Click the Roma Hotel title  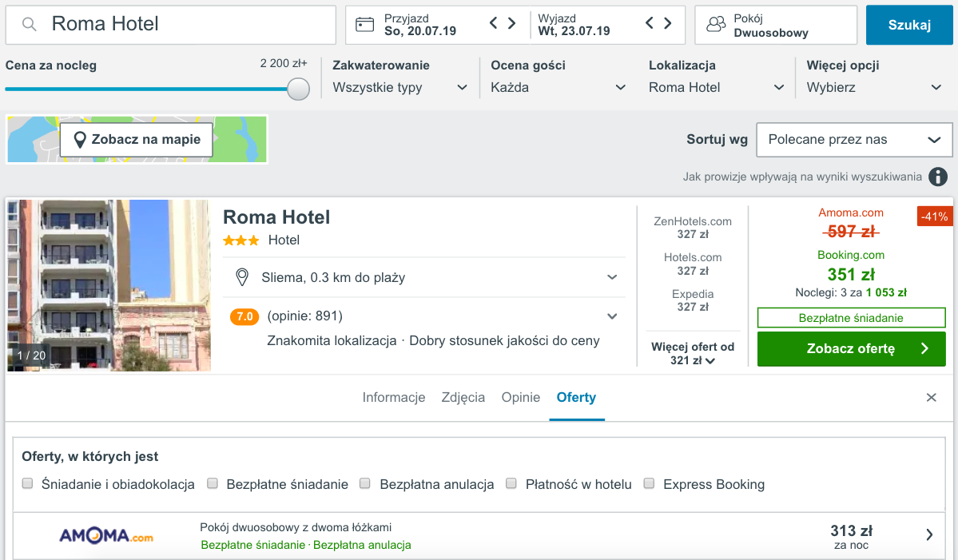pos(276,217)
